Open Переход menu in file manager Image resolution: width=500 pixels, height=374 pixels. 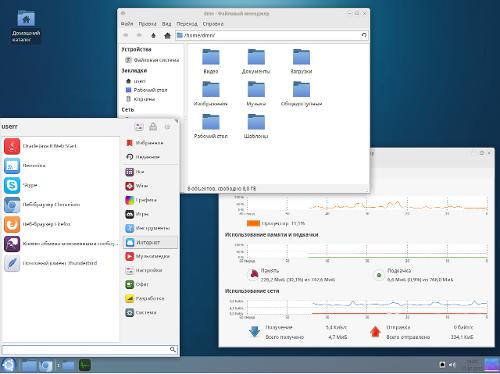[x=187, y=24]
